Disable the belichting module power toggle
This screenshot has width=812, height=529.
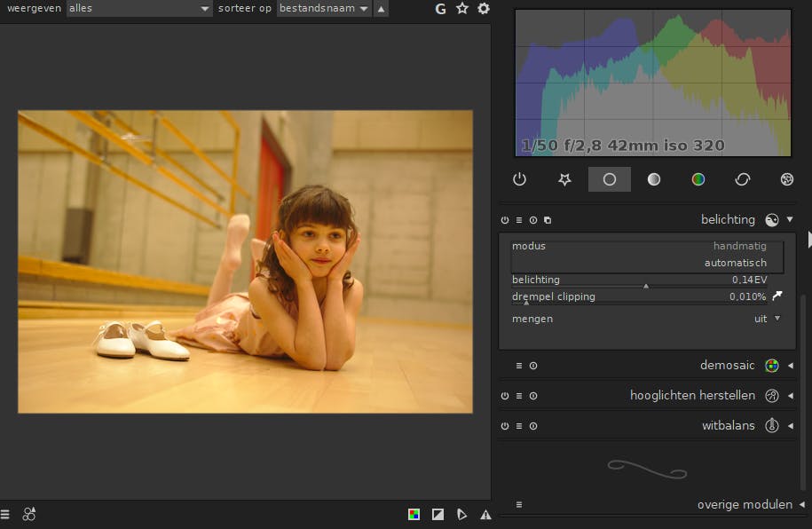click(x=505, y=220)
